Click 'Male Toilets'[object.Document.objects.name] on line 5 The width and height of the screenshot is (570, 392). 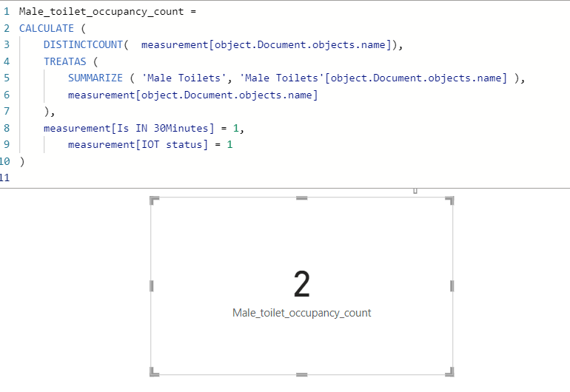(x=373, y=78)
